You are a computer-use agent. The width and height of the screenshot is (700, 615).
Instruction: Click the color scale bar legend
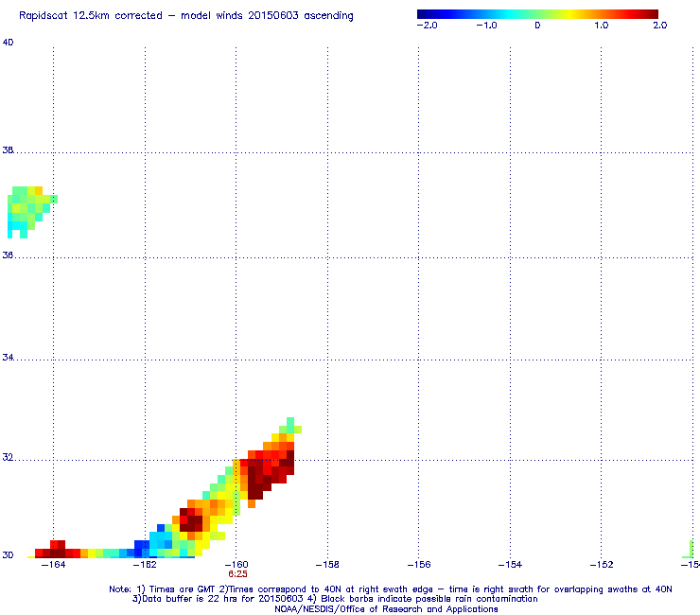coord(537,14)
